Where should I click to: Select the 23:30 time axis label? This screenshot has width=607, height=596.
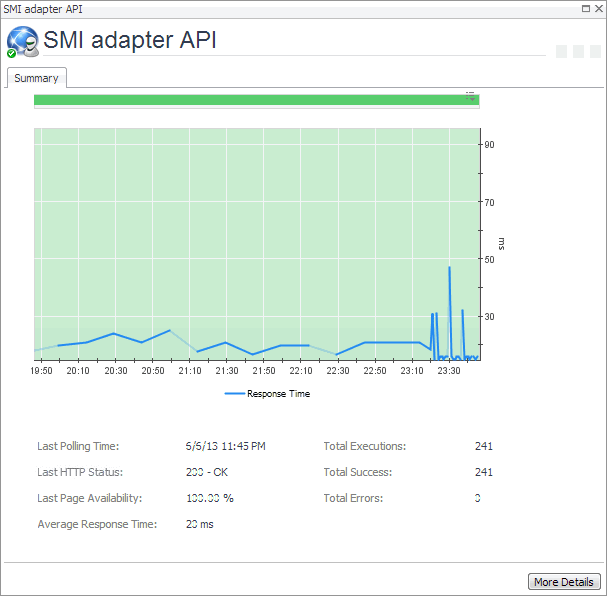(449, 371)
